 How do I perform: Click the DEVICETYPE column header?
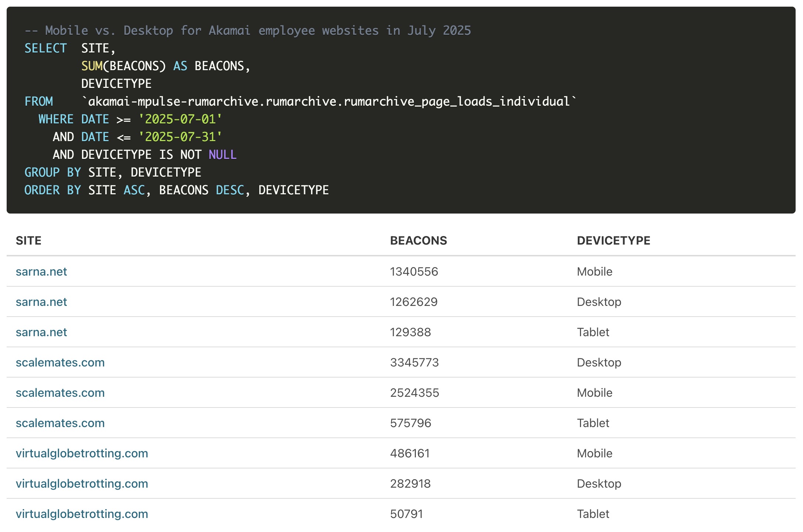click(614, 241)
